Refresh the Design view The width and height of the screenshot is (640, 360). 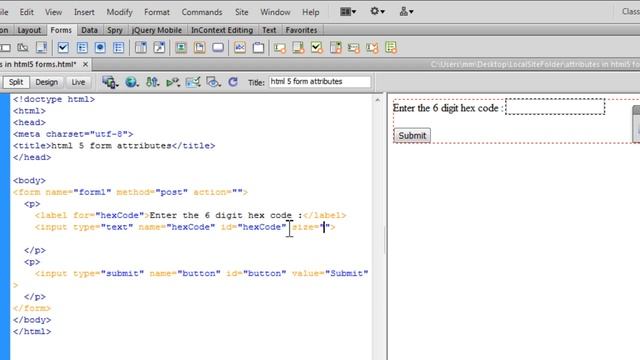tap(233, 82)
